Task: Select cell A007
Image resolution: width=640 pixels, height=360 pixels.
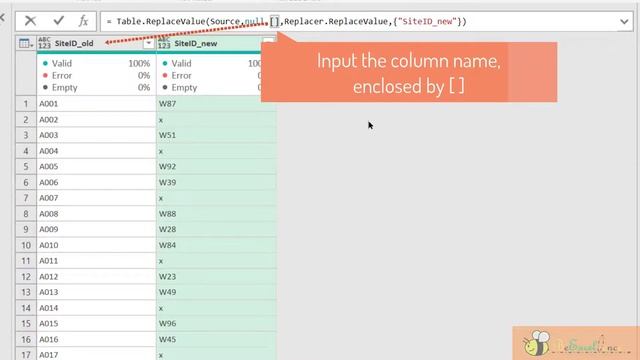Action: pyautogui.click(x=96, y=198)
